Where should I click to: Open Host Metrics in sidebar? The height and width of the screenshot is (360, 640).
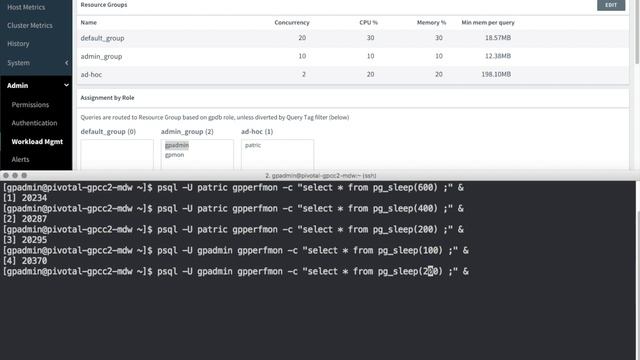[x=26, y=7]
